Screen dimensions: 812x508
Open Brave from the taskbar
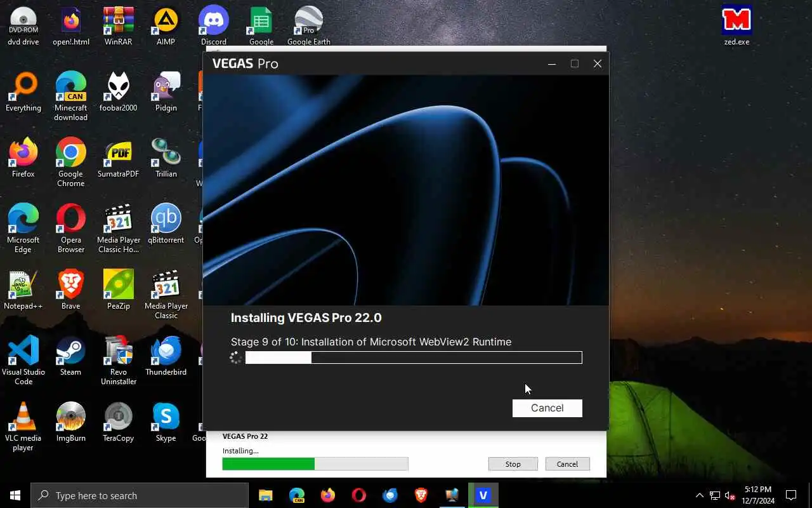coord(421,495)
